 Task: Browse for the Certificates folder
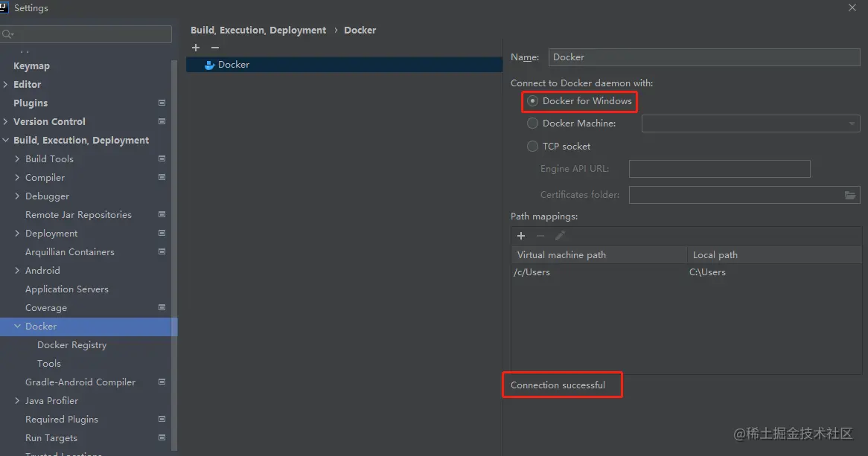tap(850, 195)
